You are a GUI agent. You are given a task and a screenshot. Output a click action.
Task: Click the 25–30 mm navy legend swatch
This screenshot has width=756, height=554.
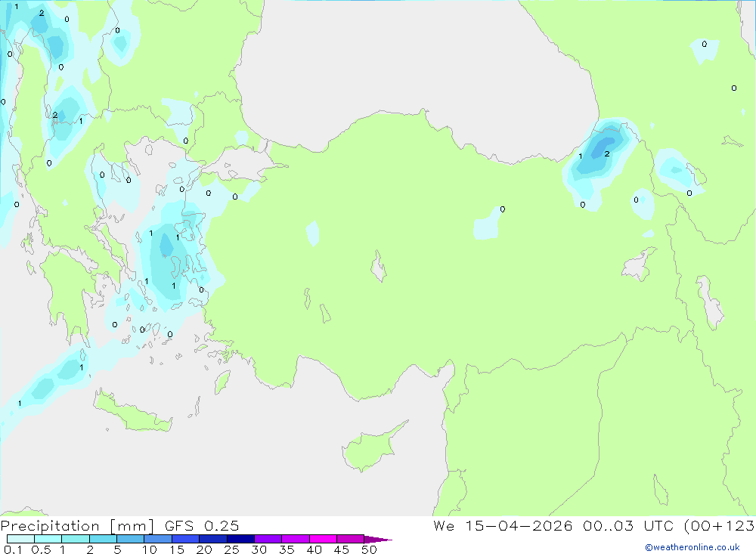[x=240, y=539]
